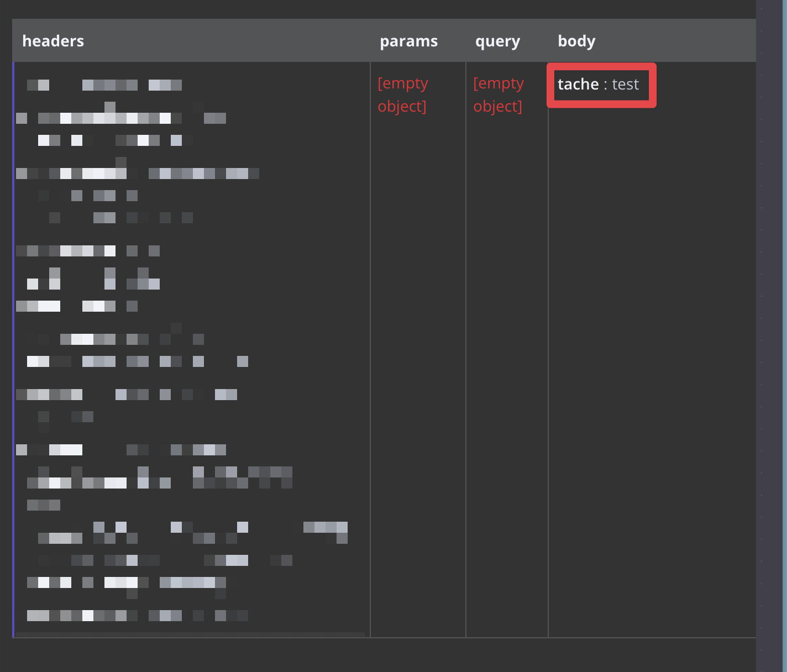Screen dimensions: 787x672
Task: Click the "test" value in body
Action: (625, 84)
